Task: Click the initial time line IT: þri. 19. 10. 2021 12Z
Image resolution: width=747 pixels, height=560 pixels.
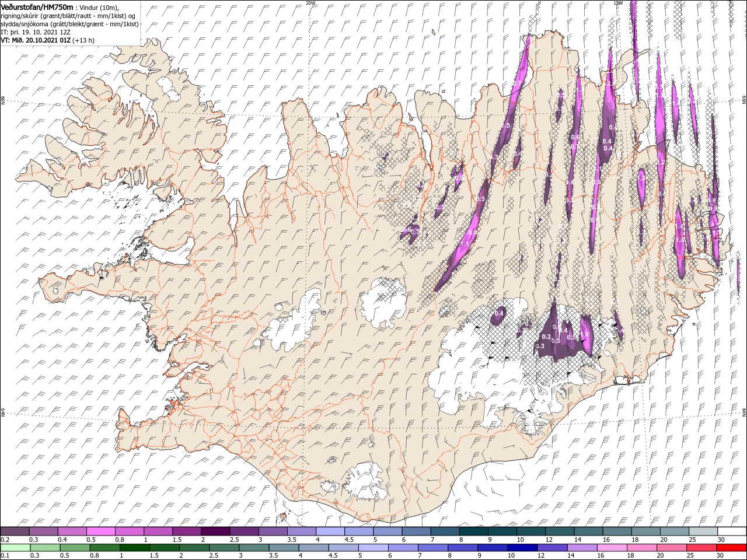Action: 36,32
